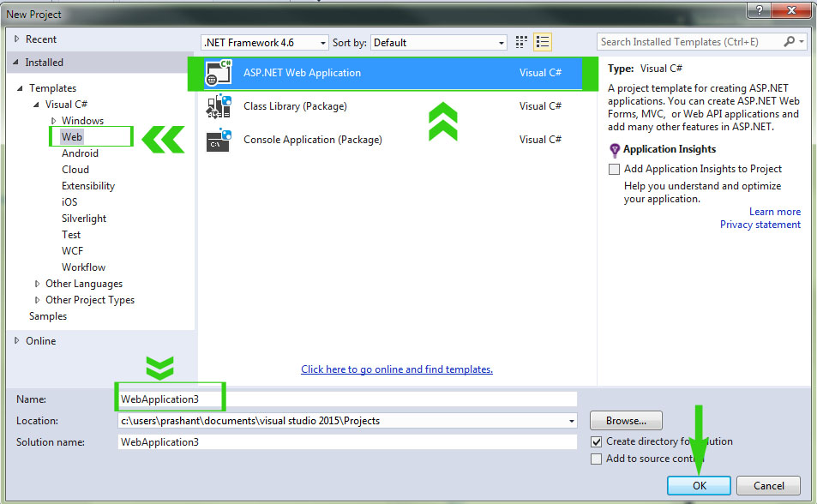The width and height of the screenshot is (817, 504).
Task: Click the search magnifier icon
Action: [x=790, y=42]
